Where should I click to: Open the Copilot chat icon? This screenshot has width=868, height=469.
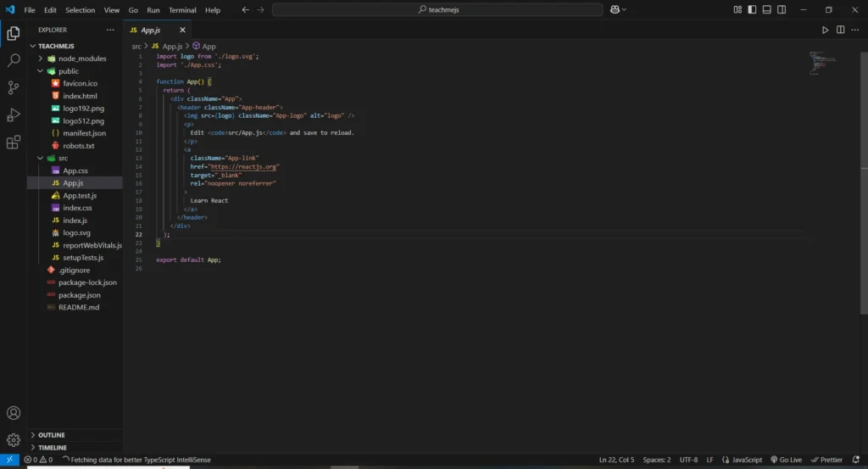click(x=615, y=9)
